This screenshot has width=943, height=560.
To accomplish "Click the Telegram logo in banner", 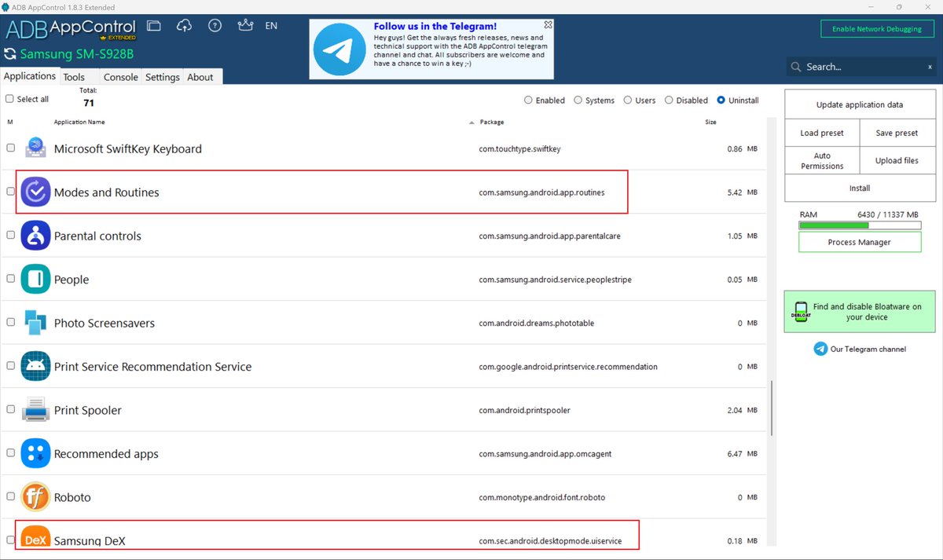I will click(x=339, y=49).
